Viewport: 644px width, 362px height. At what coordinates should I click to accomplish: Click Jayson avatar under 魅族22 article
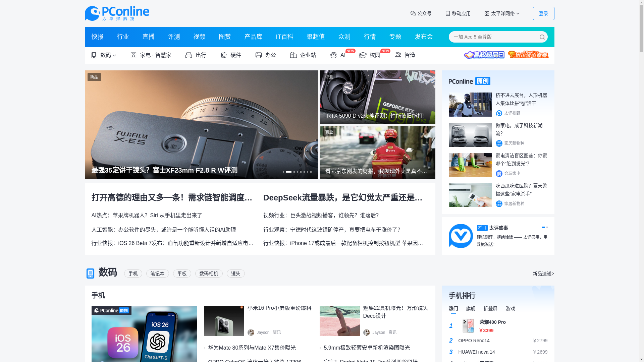(x=366, y=333)
